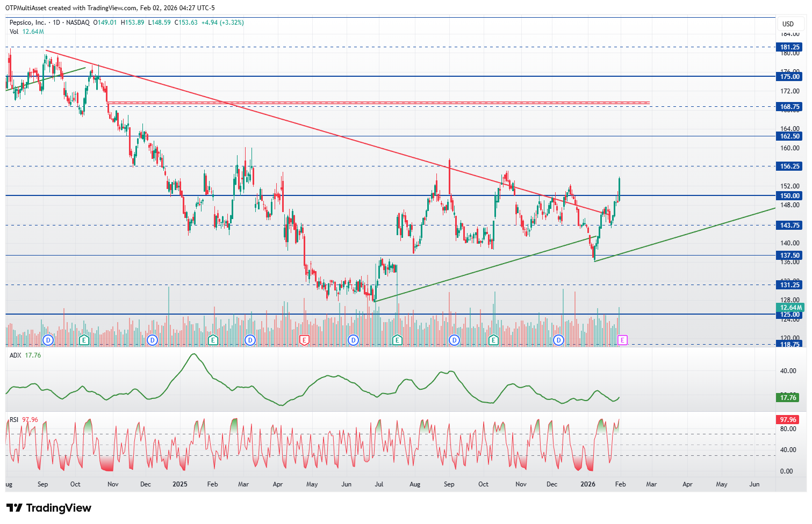Click the red horizontal resistance zone rectangle

(x=378, y=103)
